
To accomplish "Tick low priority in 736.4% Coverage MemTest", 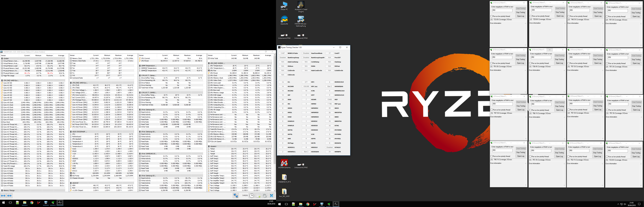I will point(530,63).
